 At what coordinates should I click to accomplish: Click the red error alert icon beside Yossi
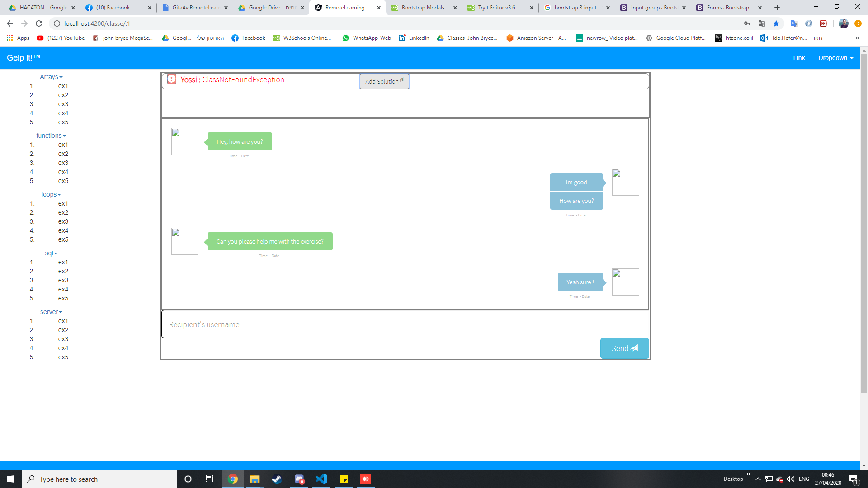[172, 79]
